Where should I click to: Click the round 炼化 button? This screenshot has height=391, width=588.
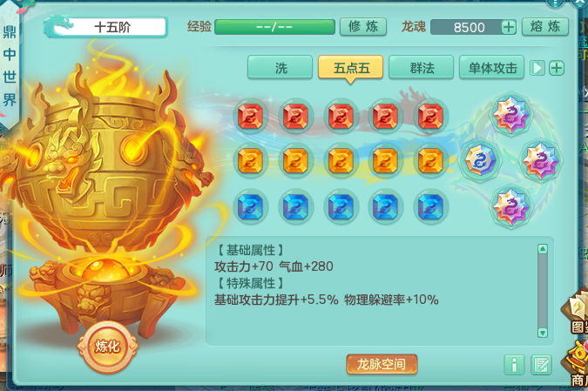pyautogui.click(x=108, y=346)
